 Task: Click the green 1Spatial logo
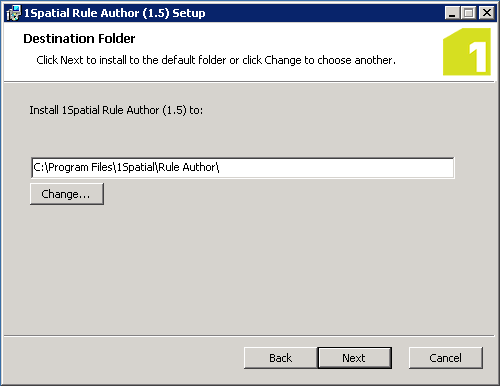[467, 52]
